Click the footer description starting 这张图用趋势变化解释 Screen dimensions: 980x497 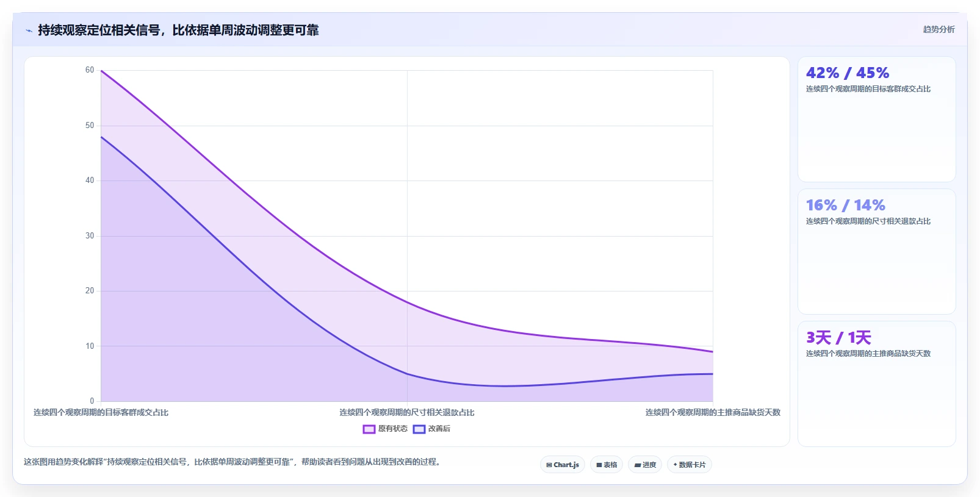232,462
